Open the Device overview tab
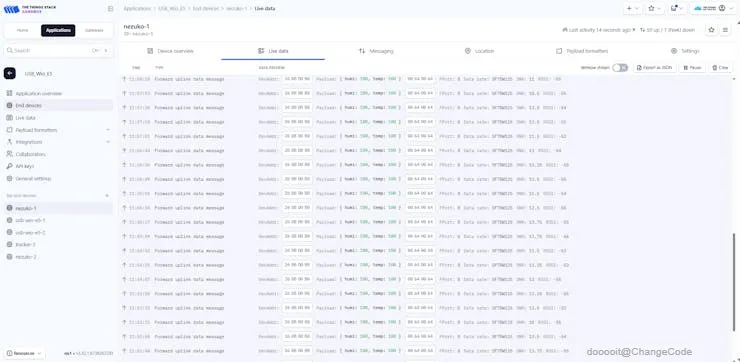Viewport: 740px width, 362px height. (x=170, y=51)
